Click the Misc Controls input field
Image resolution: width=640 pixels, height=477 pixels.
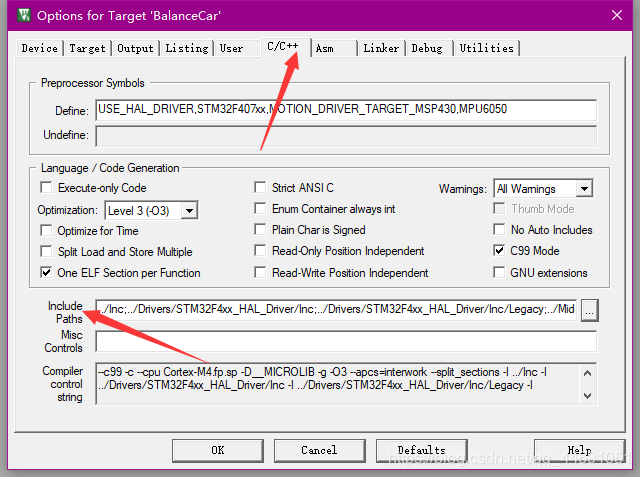point(346,342)
